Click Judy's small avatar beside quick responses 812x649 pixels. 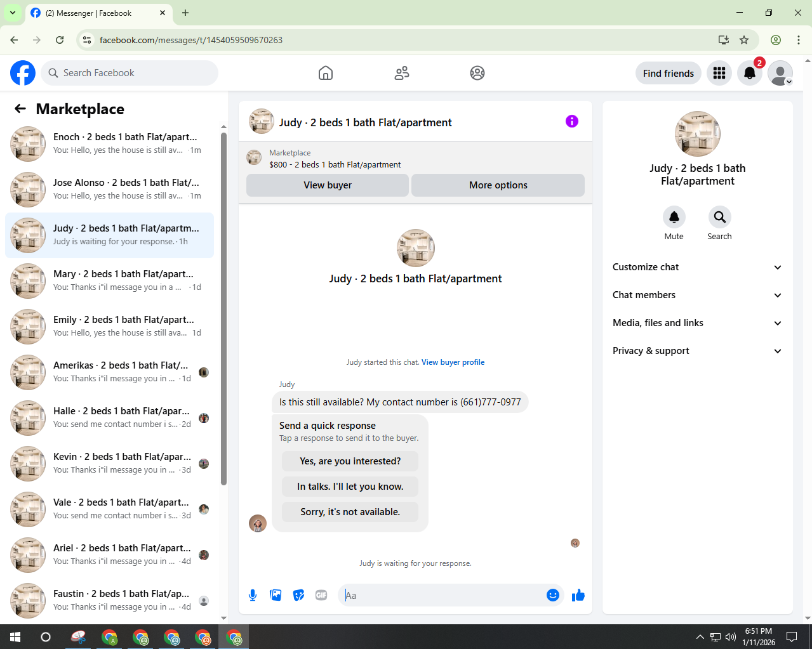(258, 523)
